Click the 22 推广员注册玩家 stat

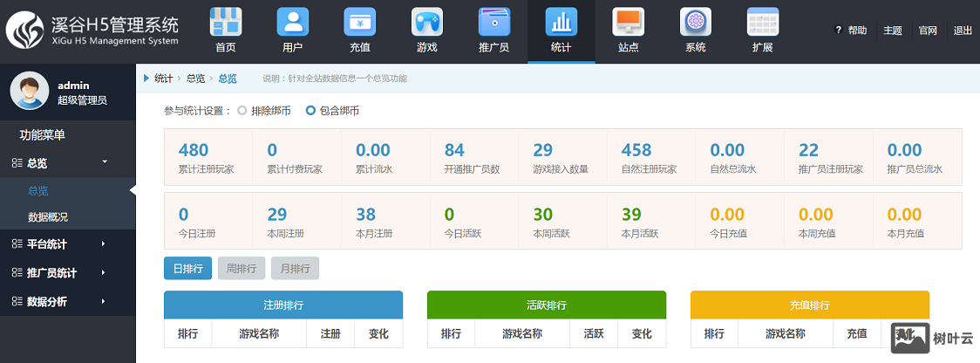(x=829, y=157)
